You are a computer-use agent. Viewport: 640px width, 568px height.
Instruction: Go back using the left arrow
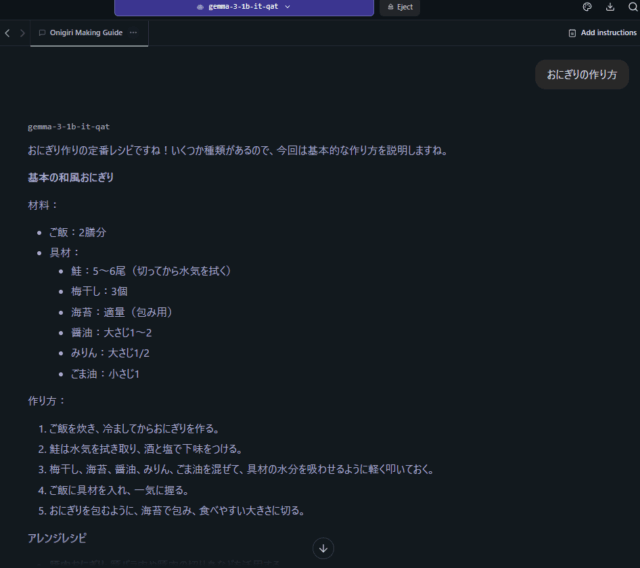(x=8, y=33)
